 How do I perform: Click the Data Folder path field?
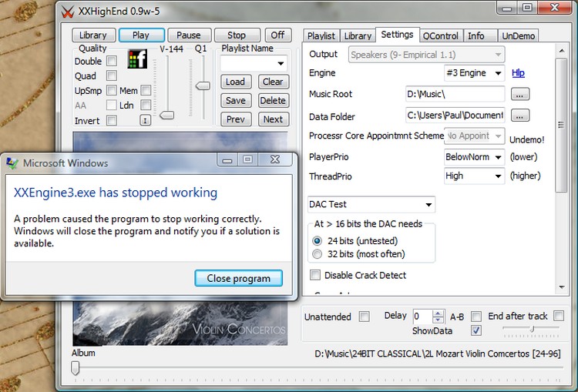click(x=455, y=116)
